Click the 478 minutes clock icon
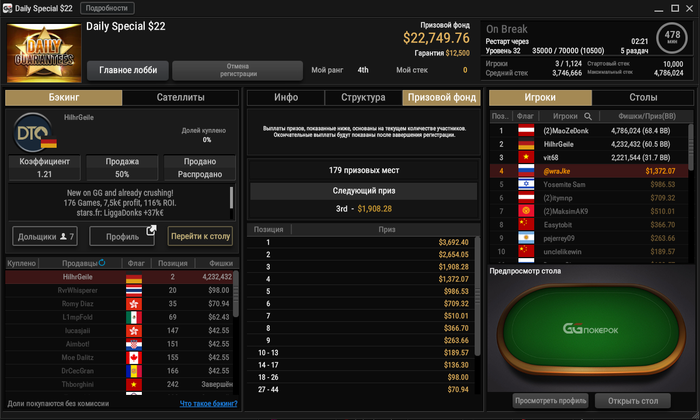The width and height of the screenshot is (700, 420). [672, 37]
